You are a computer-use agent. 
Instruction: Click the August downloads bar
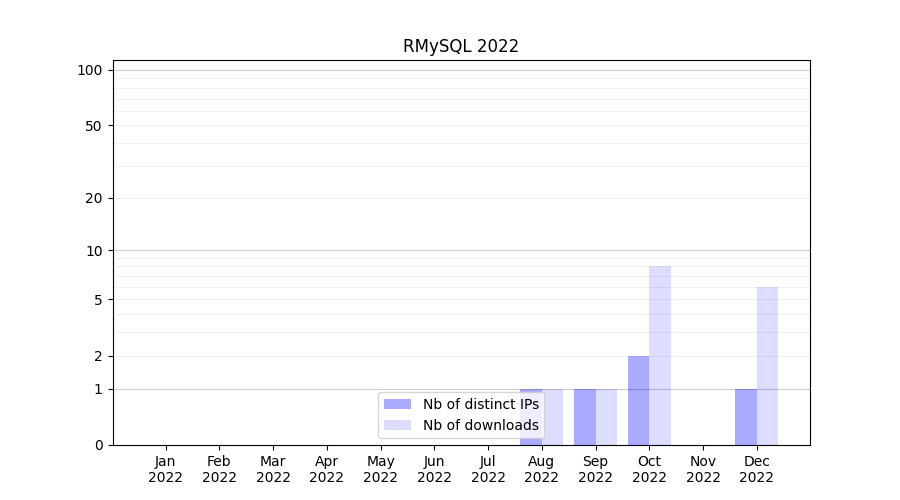[553, 417]
